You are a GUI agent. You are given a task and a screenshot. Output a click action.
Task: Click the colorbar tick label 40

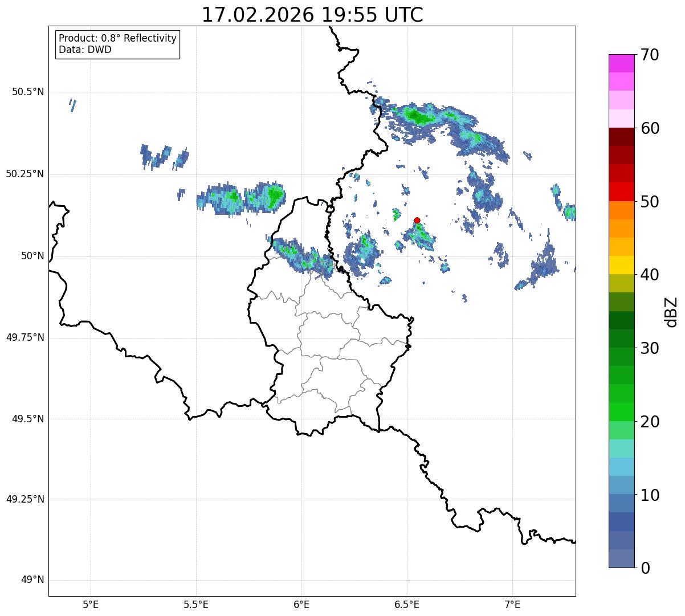tap(650, 275)
